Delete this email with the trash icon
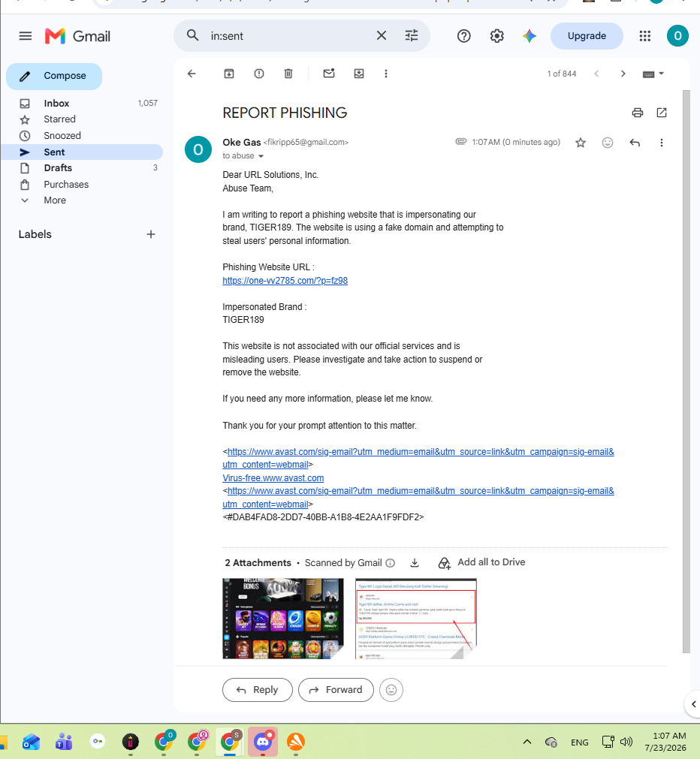 (288, 74)
